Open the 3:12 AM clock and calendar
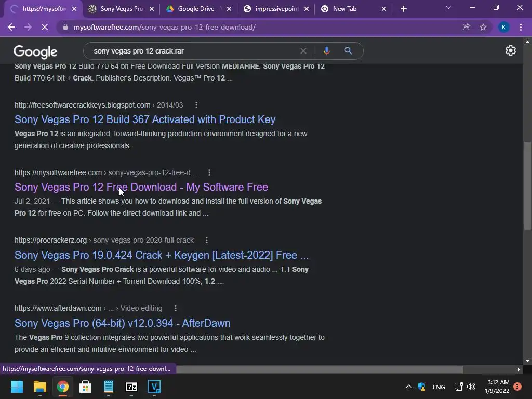532x399 pixels. tap(497, 387)
